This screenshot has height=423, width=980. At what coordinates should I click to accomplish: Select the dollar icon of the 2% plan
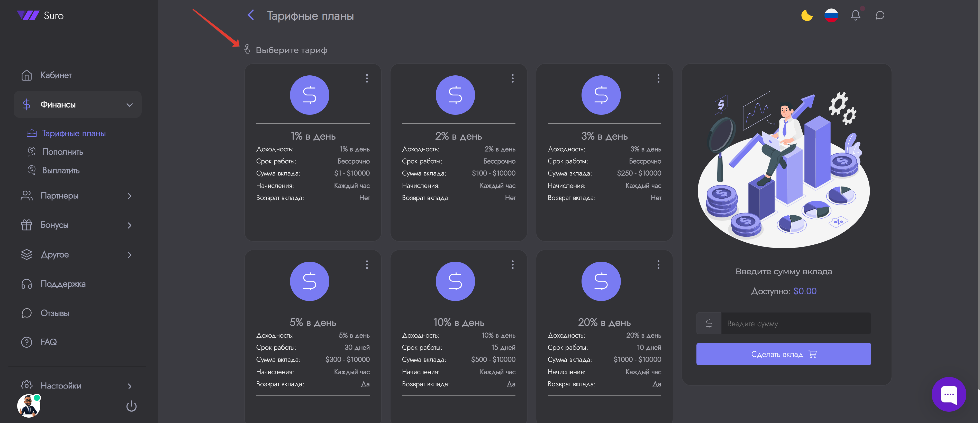[x=455, y=95]
